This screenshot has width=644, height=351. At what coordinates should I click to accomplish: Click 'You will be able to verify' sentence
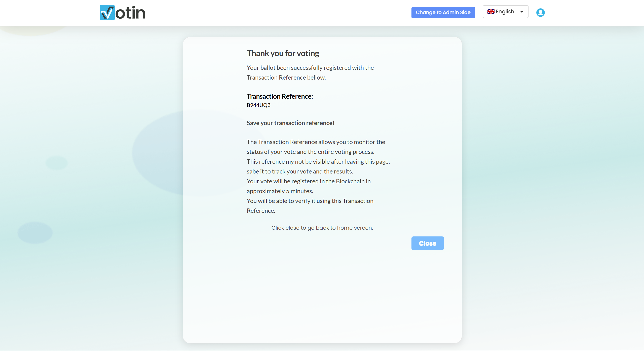coord(310,201)
